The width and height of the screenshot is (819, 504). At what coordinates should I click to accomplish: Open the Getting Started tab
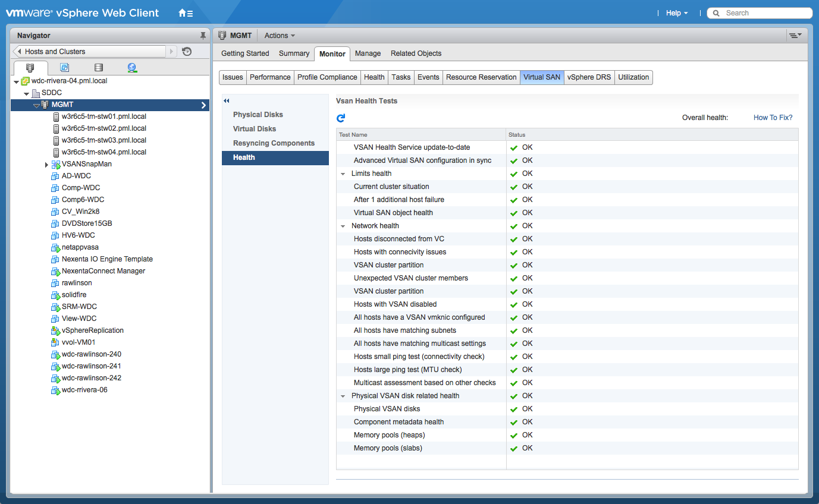(x=245, y=53)
